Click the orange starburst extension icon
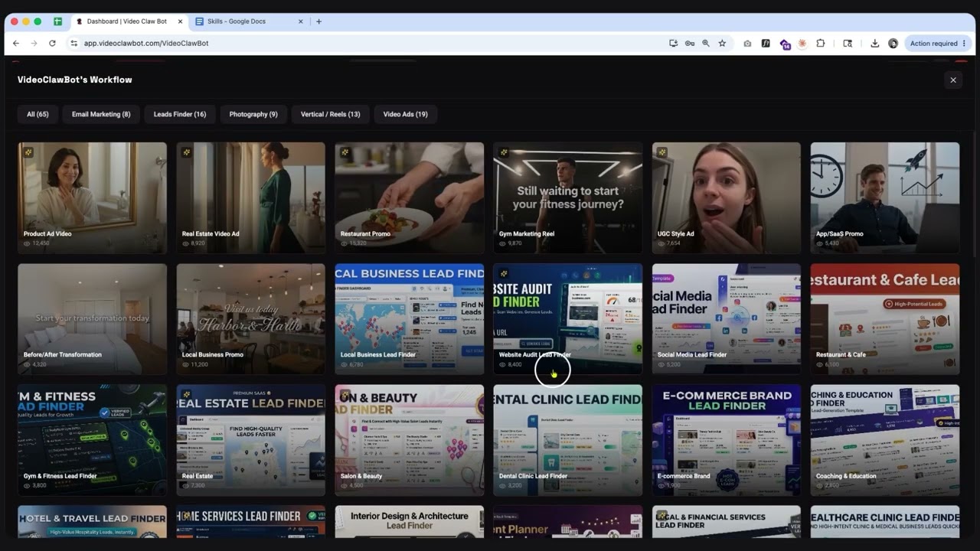 click(x=802, y=44)
